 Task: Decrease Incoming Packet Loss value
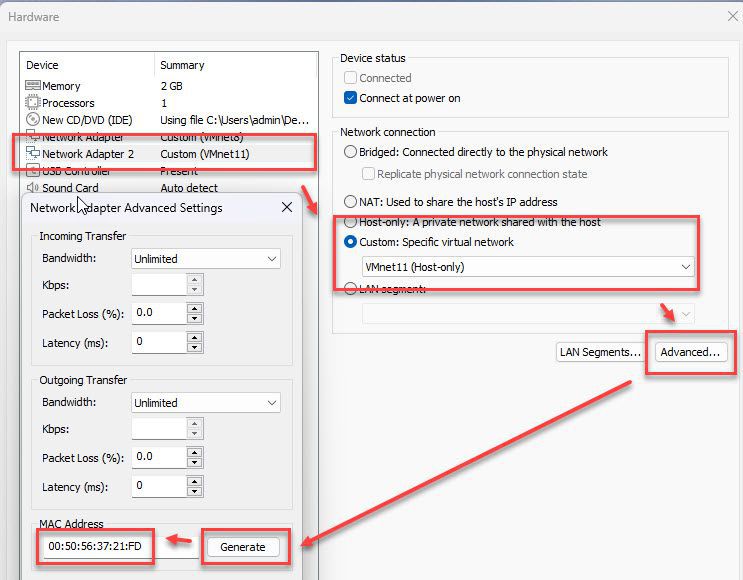point(194,318)
